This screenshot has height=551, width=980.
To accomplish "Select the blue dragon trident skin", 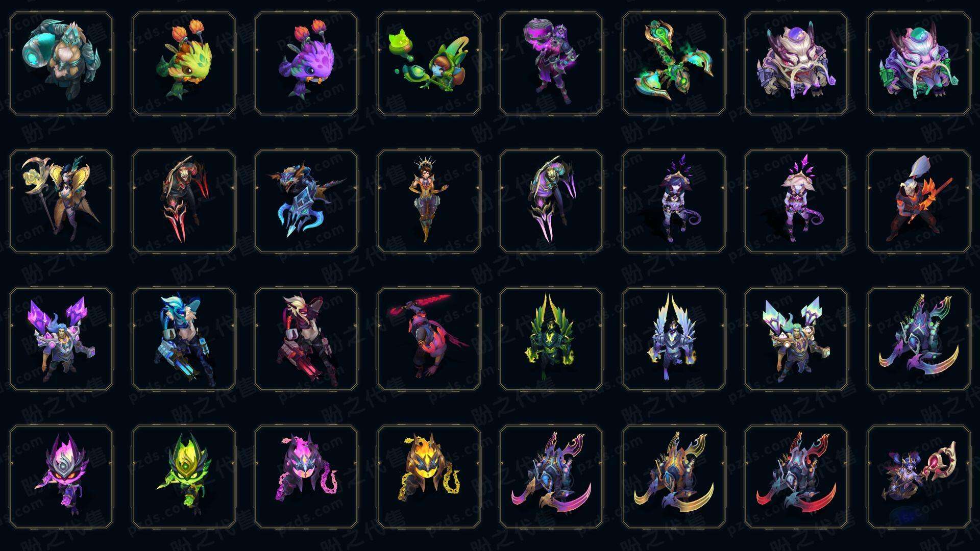I will tap(306, 201).
